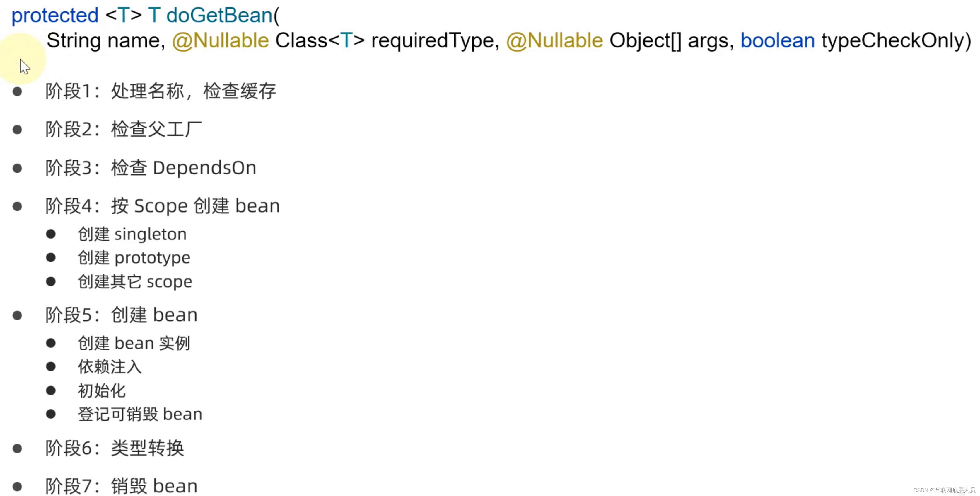Select the 阶段4 按 Scope 创建 bean line
The image size is (980, 496).
tap(163, 206)
